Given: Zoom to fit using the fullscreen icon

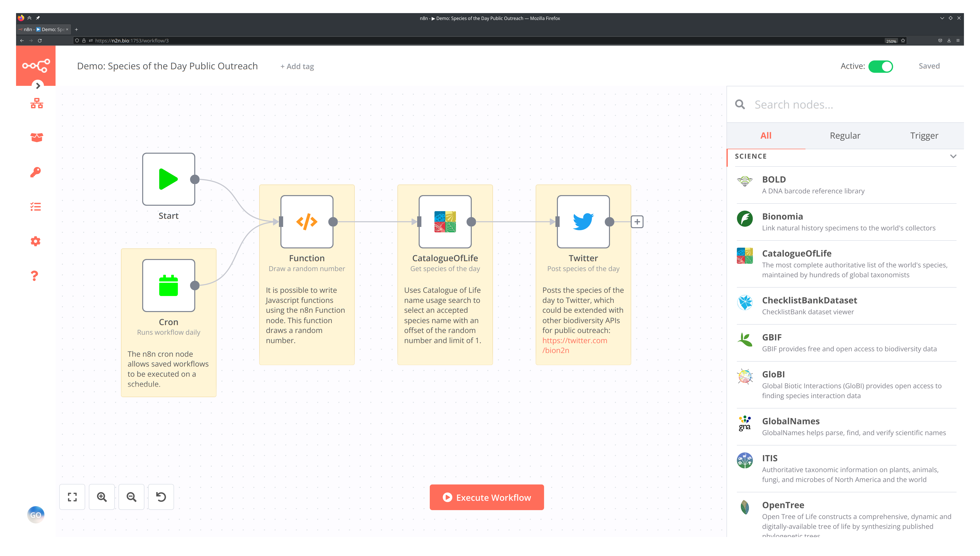Looking at the screenshot, I should 72,497.
